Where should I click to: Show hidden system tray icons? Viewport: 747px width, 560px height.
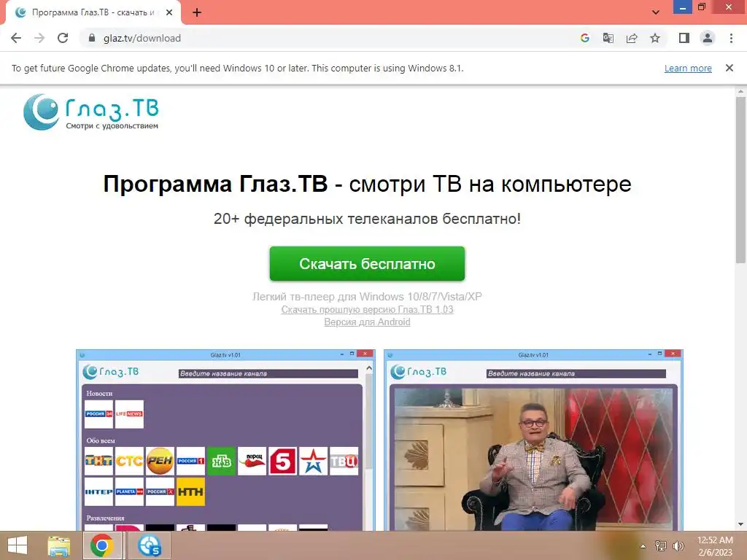click(643, 546)
